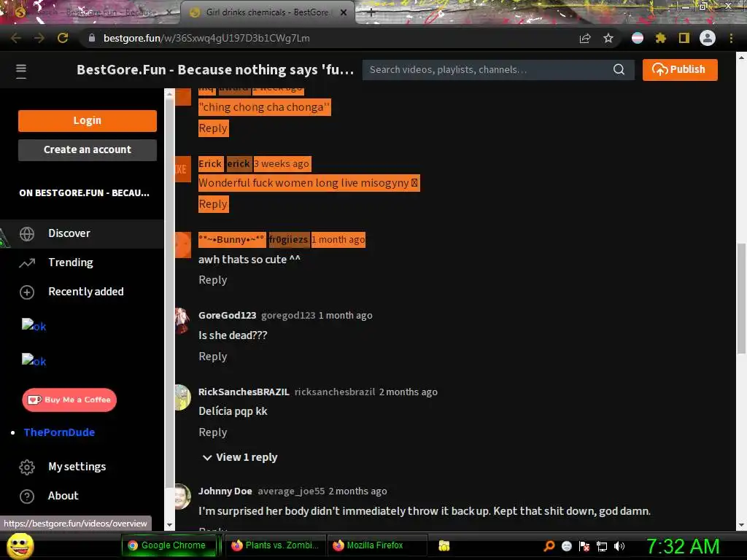Open About in the sidebar

click(x=82, y=496)
